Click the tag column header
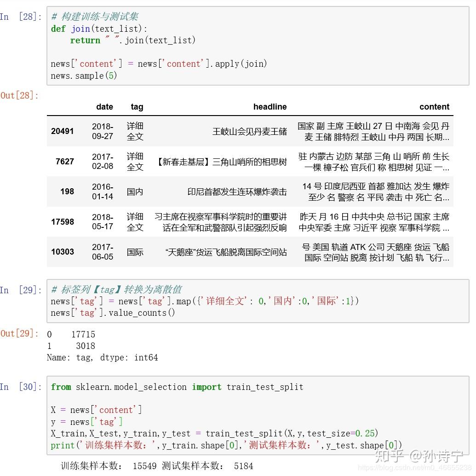Viewport: 476px width, 476px height. tap(137, 107)
